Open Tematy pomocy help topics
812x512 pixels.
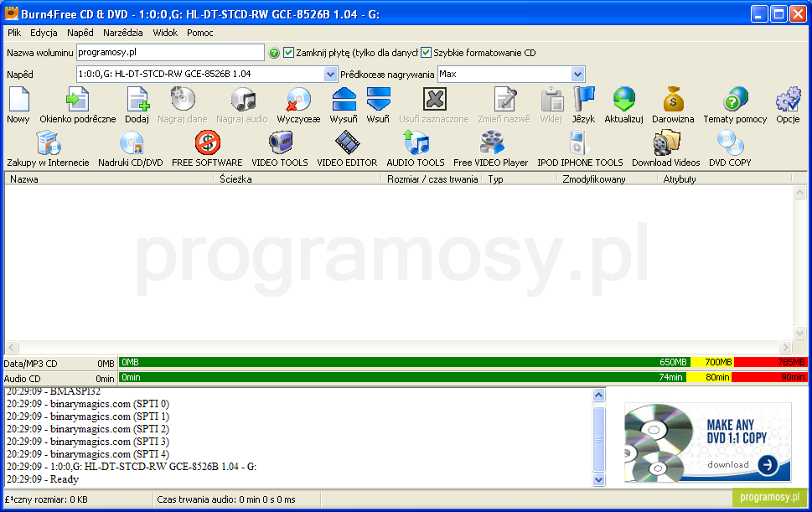pos(736,105)
